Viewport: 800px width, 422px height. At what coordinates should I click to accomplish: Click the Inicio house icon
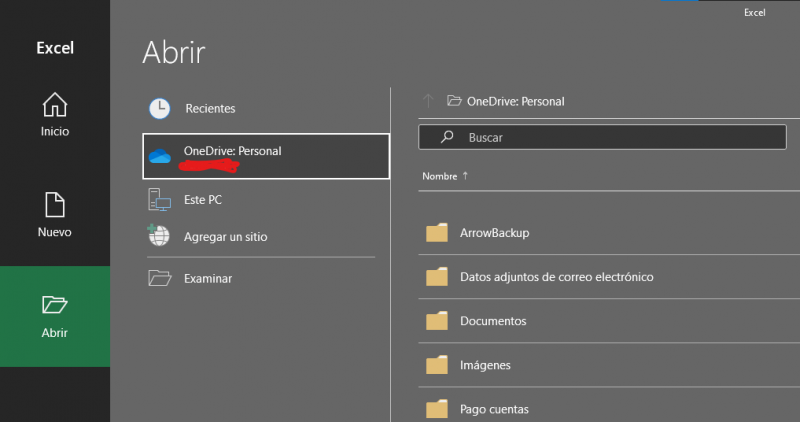pos(55,105)
